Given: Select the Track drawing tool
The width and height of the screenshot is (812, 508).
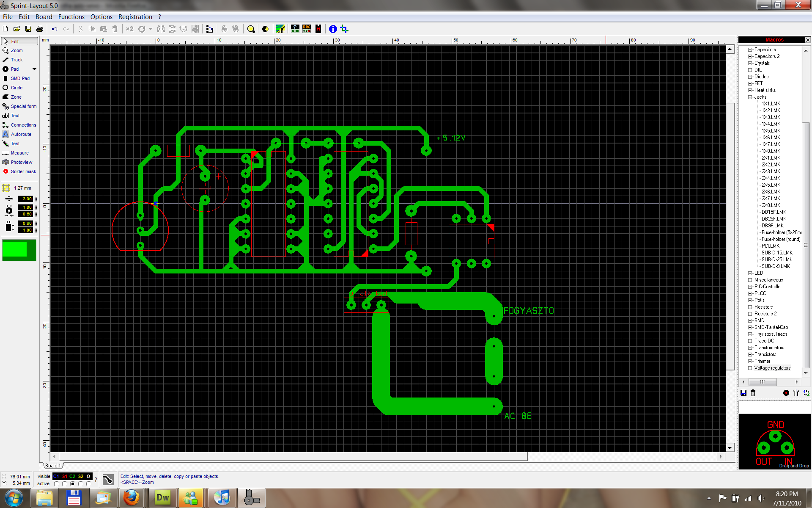Looking at the screenshot, I should [x=16, y=60].
